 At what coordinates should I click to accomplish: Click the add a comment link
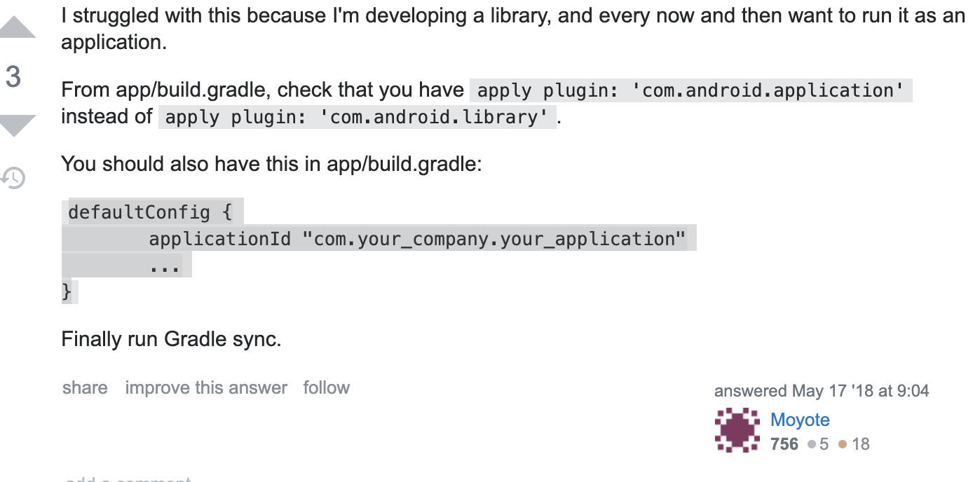tap(128, 479)
